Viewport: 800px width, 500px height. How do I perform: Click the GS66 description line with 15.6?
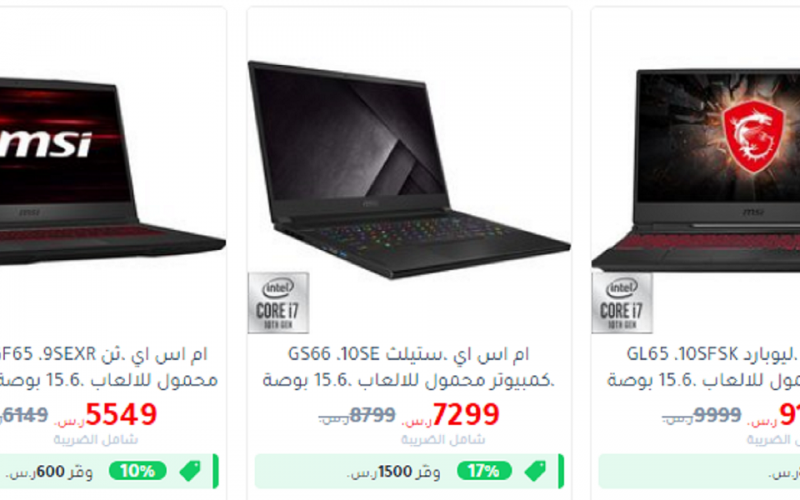tap(409, 381)
